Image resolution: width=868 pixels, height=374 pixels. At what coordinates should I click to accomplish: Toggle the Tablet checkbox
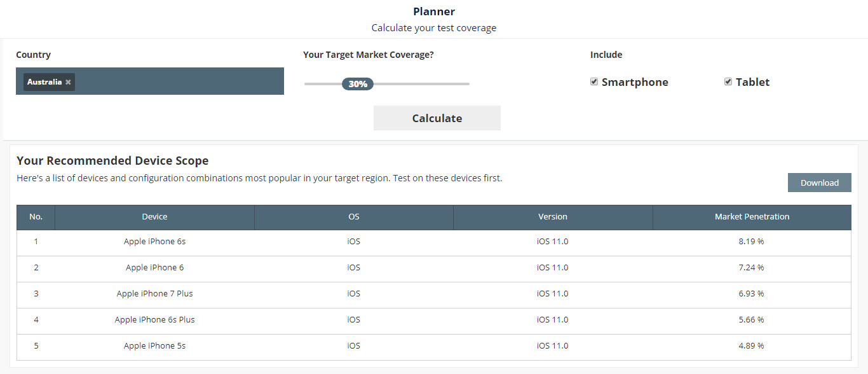(x=728, y=81)
